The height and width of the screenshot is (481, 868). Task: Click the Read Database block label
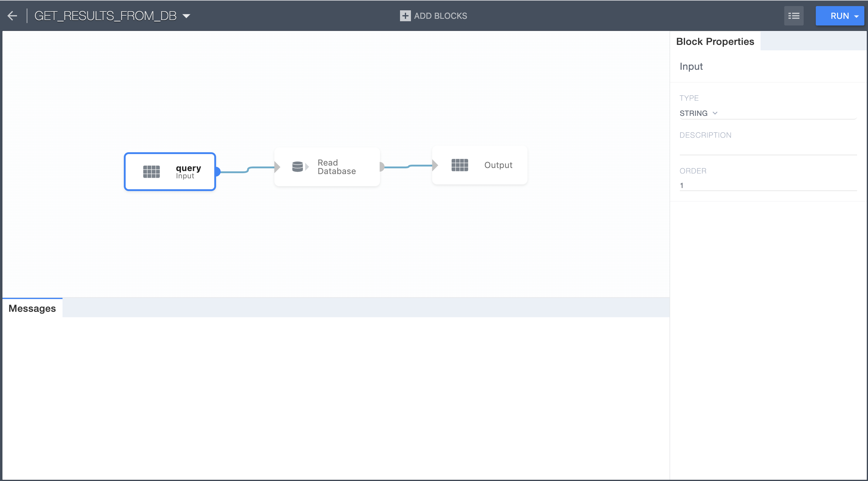tap(336, 167)
